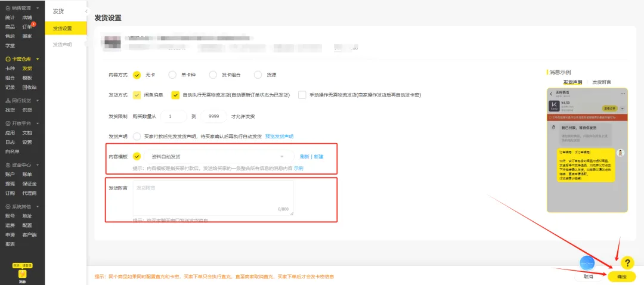
Task: Open 订单 with the notification badge
Action: [27, 27]
